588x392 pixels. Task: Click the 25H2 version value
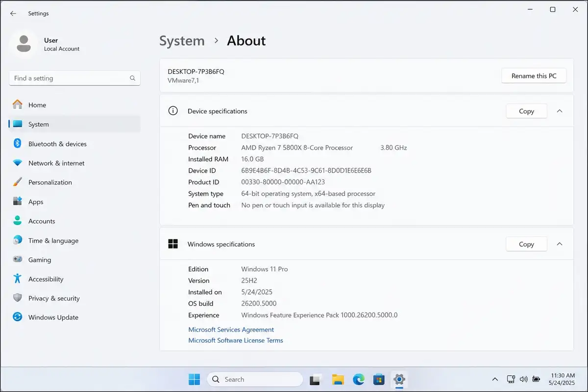249,280
